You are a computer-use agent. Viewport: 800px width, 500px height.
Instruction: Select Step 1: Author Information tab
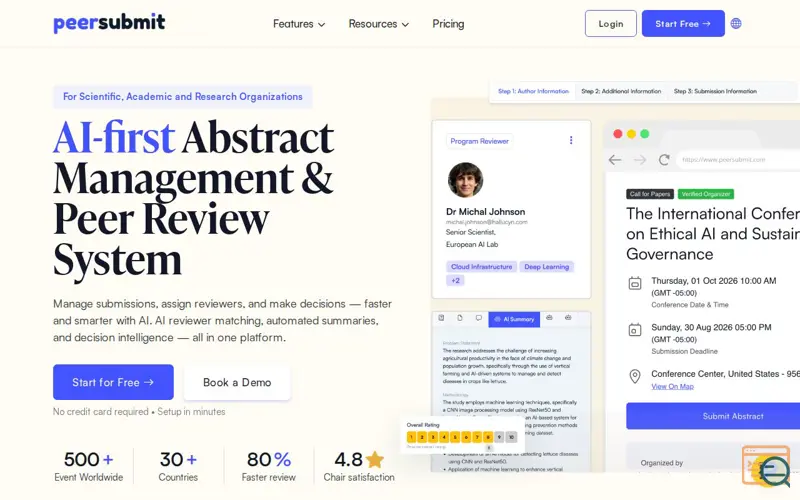(x=533, y=91)
